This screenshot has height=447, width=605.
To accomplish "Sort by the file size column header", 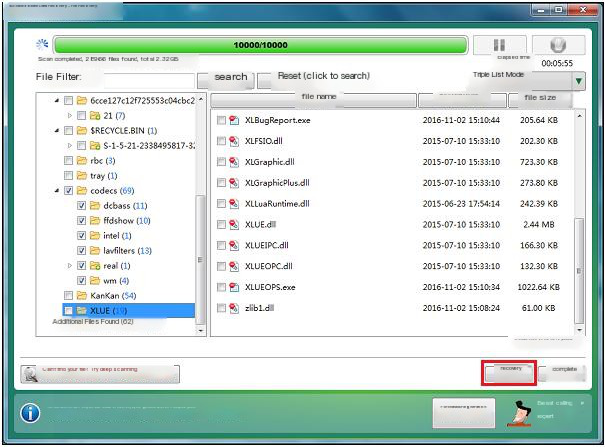I will (538, 98).
